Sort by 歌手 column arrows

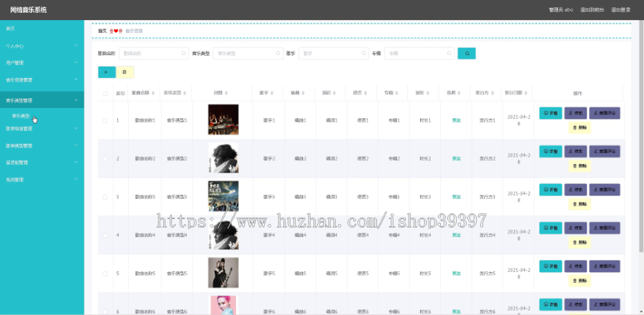(x=272, y=93)
